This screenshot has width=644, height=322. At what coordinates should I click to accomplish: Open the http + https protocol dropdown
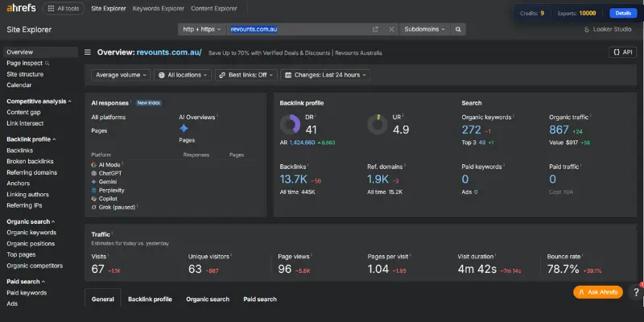tap(202, 29)
